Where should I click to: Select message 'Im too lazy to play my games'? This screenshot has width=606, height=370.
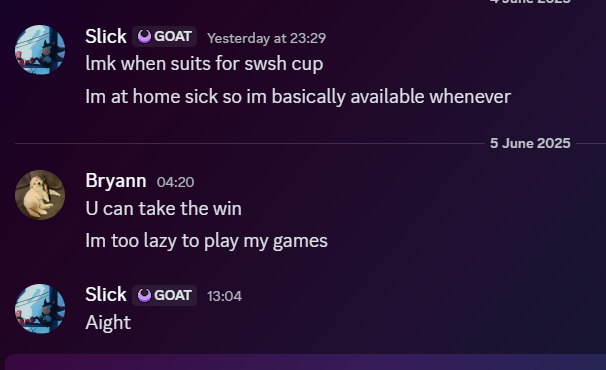coord(206,241)
